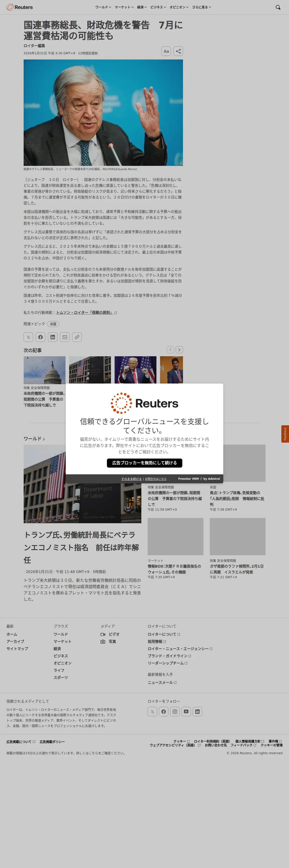The image size is (289, 868).
Task: Open text size Aa button
Action: point(166,51)
